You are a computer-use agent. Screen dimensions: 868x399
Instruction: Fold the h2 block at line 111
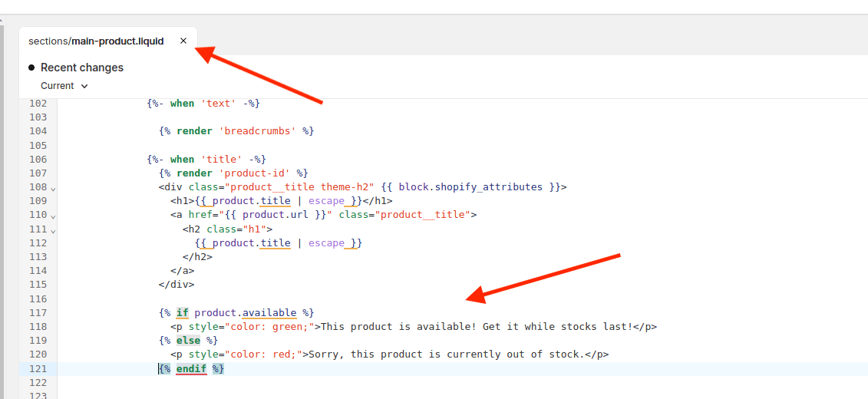point(53,230)
